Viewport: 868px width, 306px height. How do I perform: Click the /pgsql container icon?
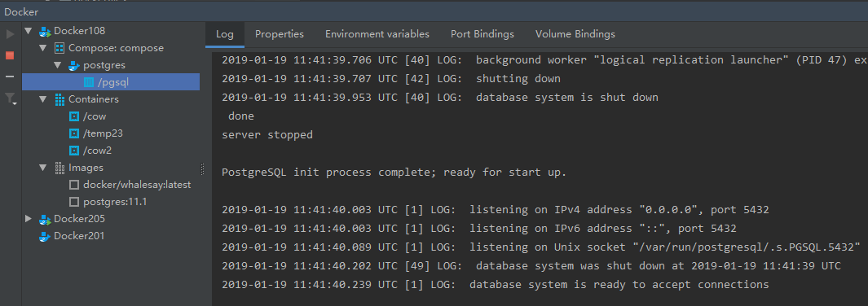[x=89, y=82]
